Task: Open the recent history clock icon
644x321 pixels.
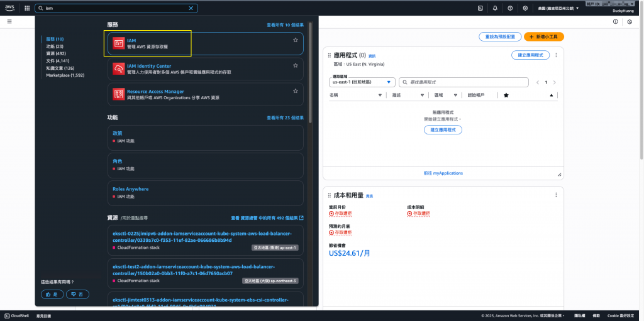Action: pyautogui.click(x=630, y=22)
